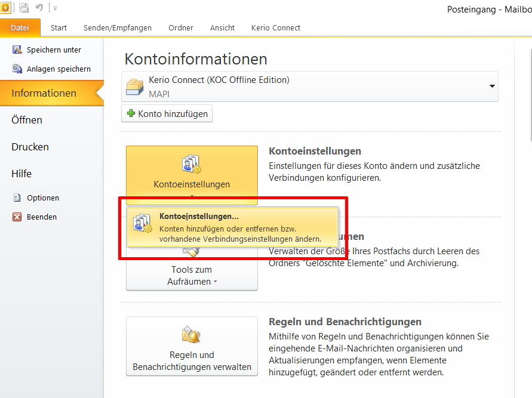
Task: Select Öffnen in the backstage sidebar
Action: tap(51, 120)
